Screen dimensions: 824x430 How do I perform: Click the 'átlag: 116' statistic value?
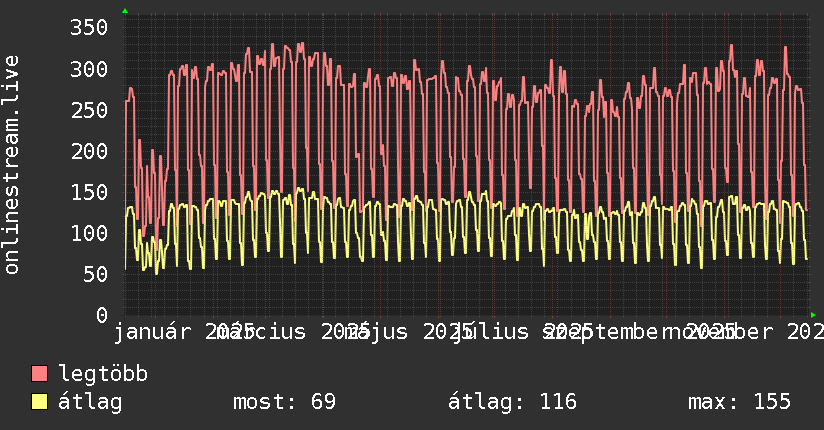pyautogui.click(x=512, y=402)
